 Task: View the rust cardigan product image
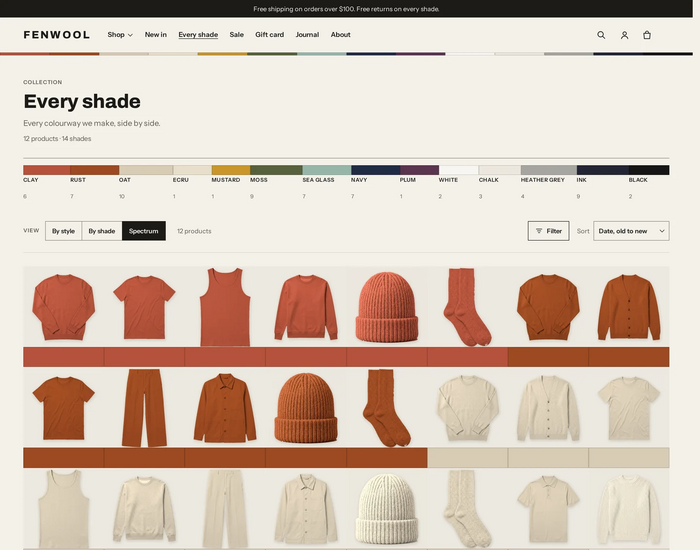629,306
